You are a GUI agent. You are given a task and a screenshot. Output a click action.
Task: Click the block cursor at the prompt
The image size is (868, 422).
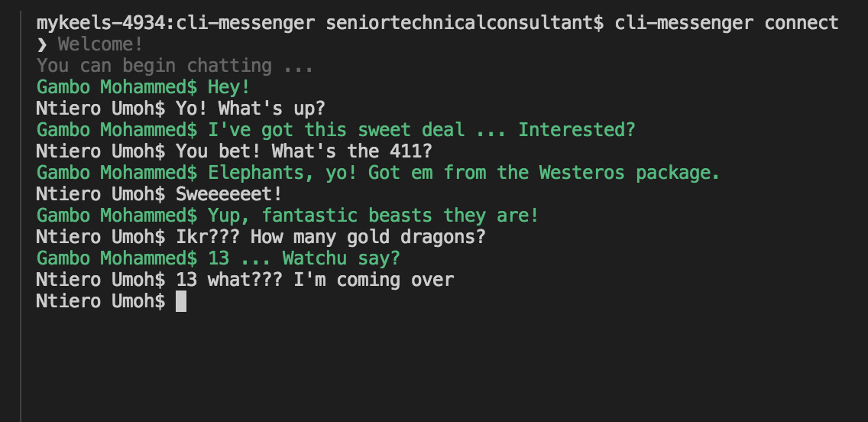tap(181, 301)
